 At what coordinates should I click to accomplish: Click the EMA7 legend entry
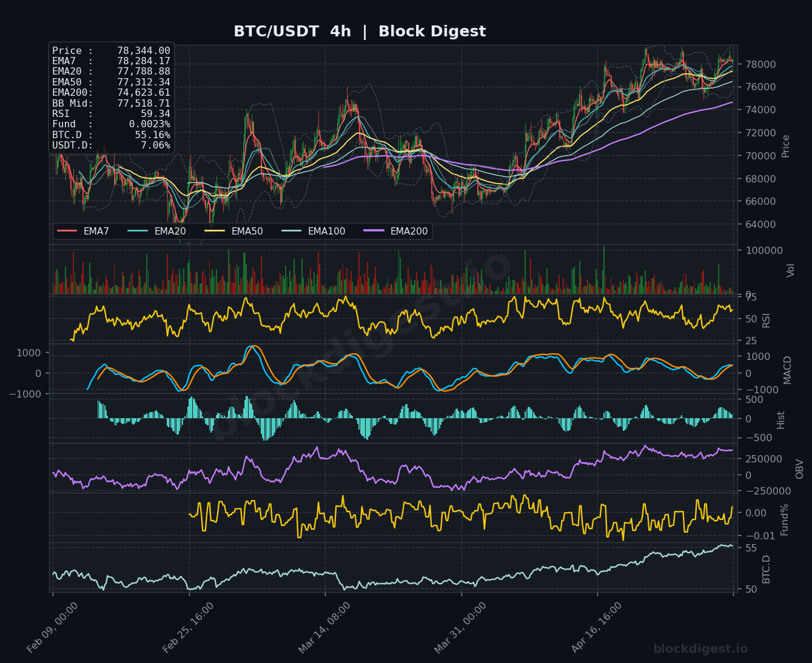pos(83,231)
